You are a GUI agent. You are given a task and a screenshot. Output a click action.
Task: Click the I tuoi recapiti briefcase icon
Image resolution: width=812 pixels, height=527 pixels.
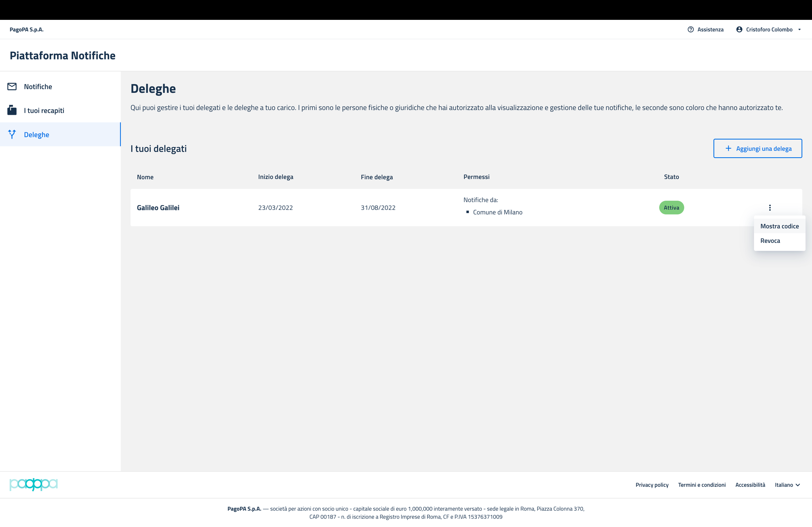(12, 110)
